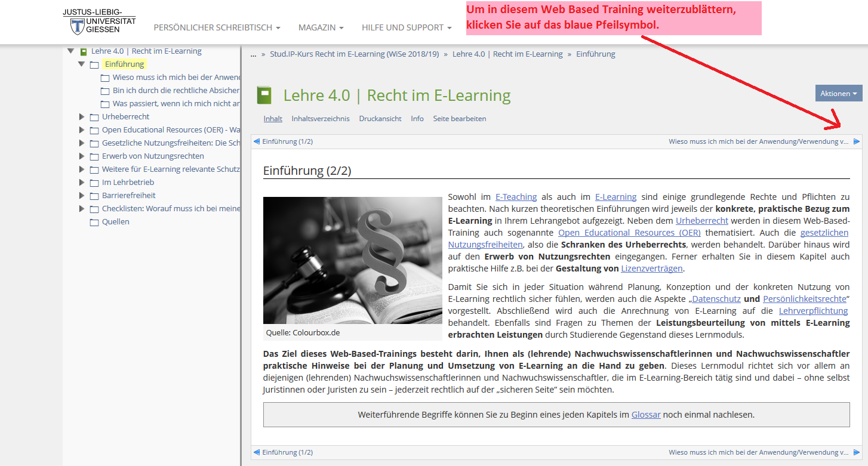This screenshot has width=868, height=466.
Task: Expand the Barrierefreiheit tree node
Action: pos(82,195)
